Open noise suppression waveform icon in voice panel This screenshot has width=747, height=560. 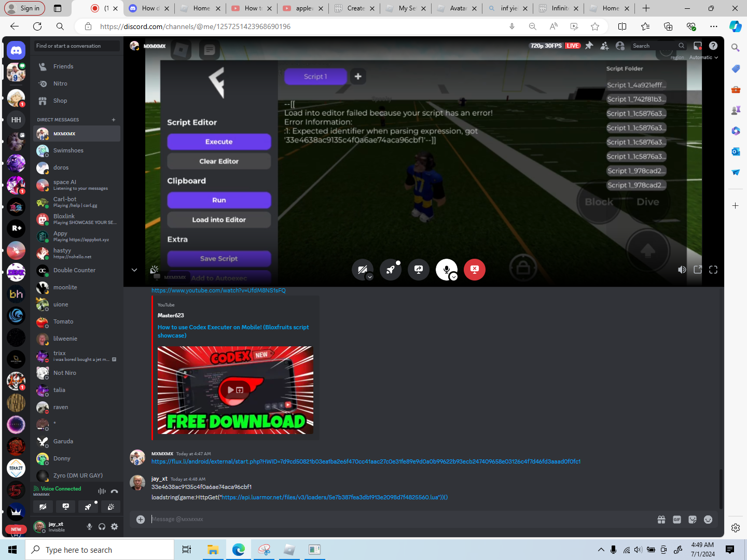(102, 491)
